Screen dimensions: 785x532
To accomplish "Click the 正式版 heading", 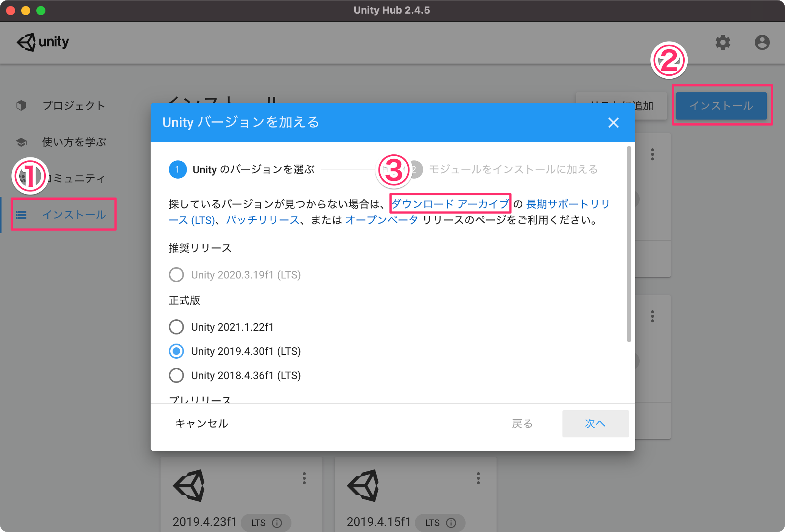I will point(184,300).
